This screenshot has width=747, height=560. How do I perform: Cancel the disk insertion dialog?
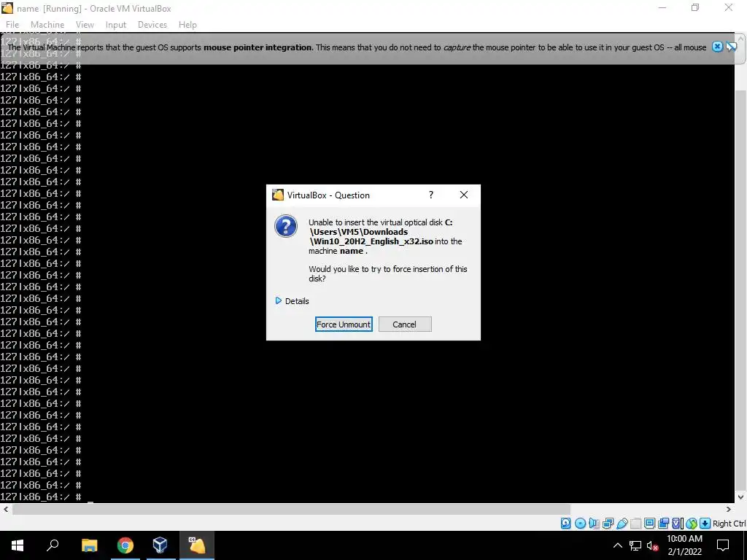click(405, 324)
